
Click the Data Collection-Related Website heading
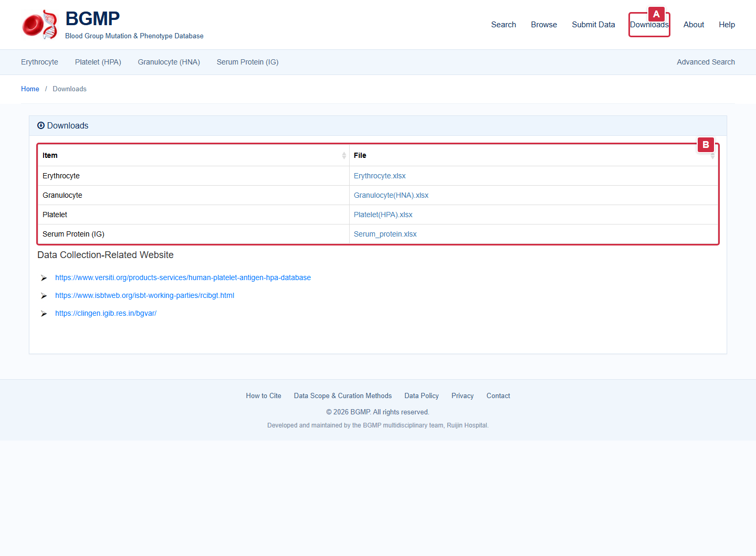106,255
